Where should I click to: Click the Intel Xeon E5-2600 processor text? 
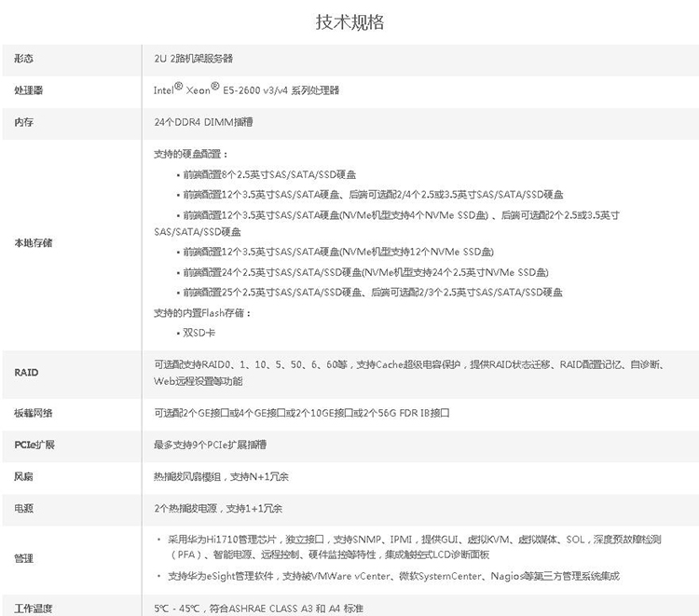click(x=246, y=89)
